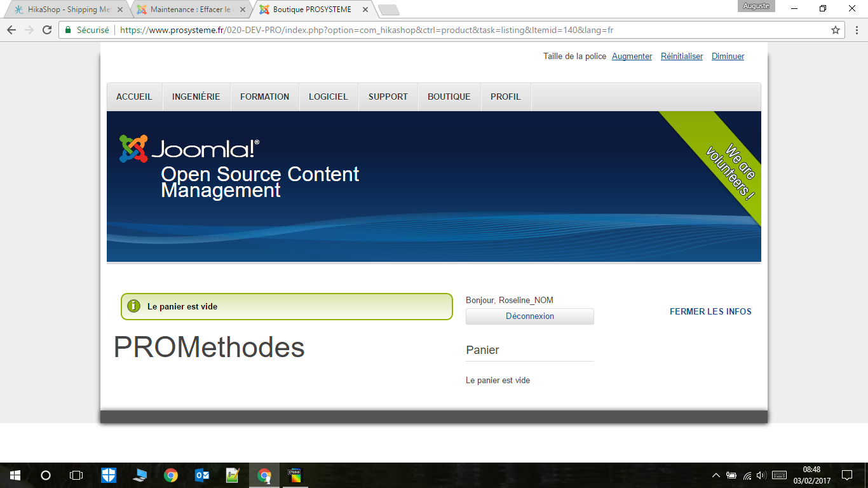
Task: Close the Boutique PROSYSTEME tab
Action: click(x=364, y=10)
